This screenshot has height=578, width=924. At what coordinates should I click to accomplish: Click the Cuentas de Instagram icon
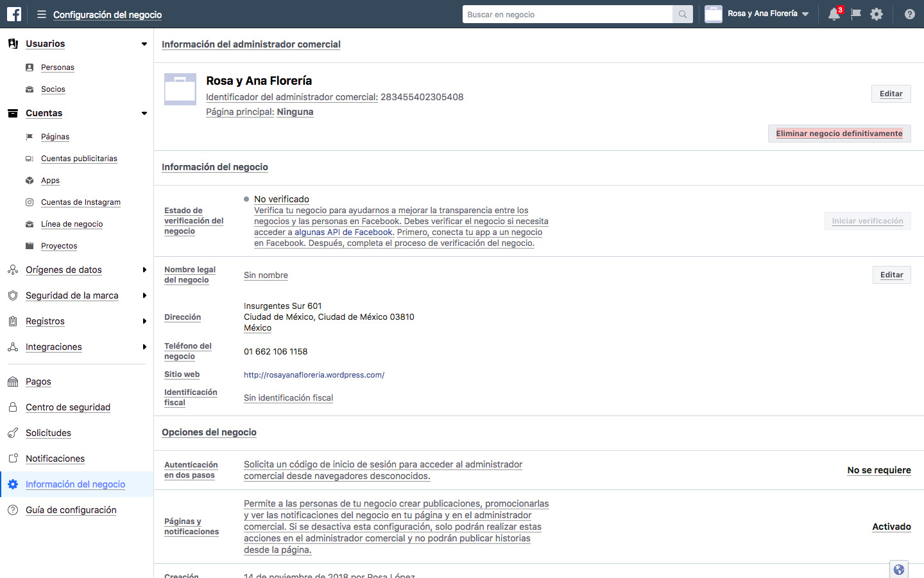click(30, 202)
